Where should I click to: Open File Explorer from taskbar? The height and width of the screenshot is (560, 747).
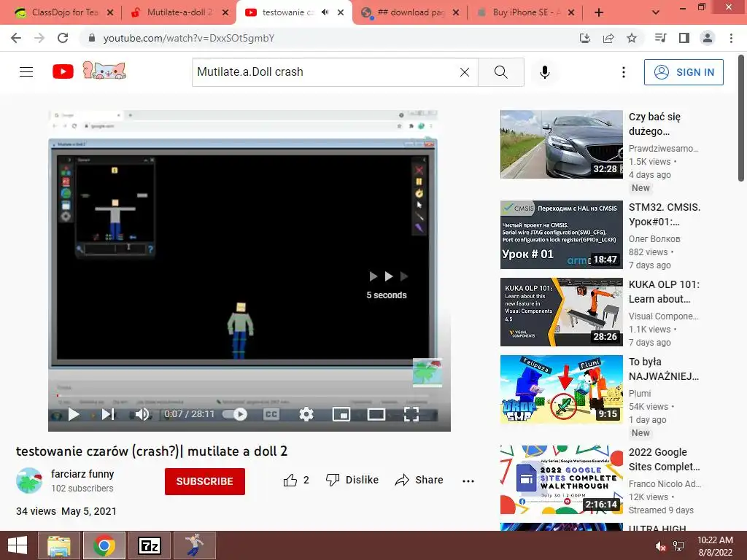point(59,545)
